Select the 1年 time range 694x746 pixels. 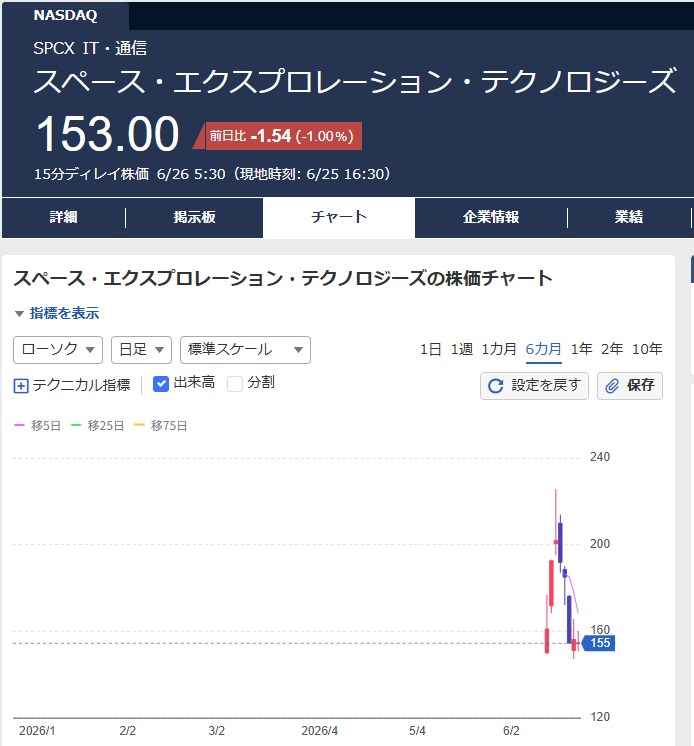click(x=581, y=349)
